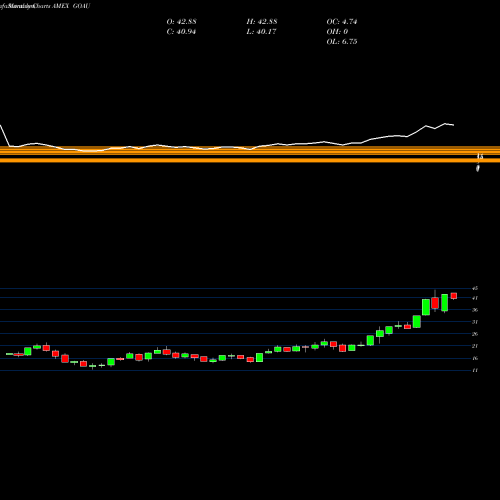Image resolution: width=500 pixels, height=500 pixels.
Task: Click the 26 price axis label
Action: 475,334
